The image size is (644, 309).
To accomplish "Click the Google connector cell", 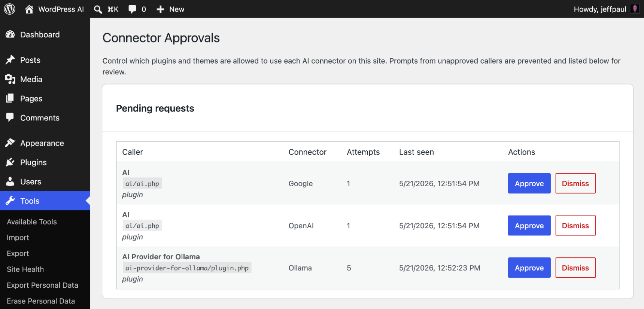I will coord(301,183).
